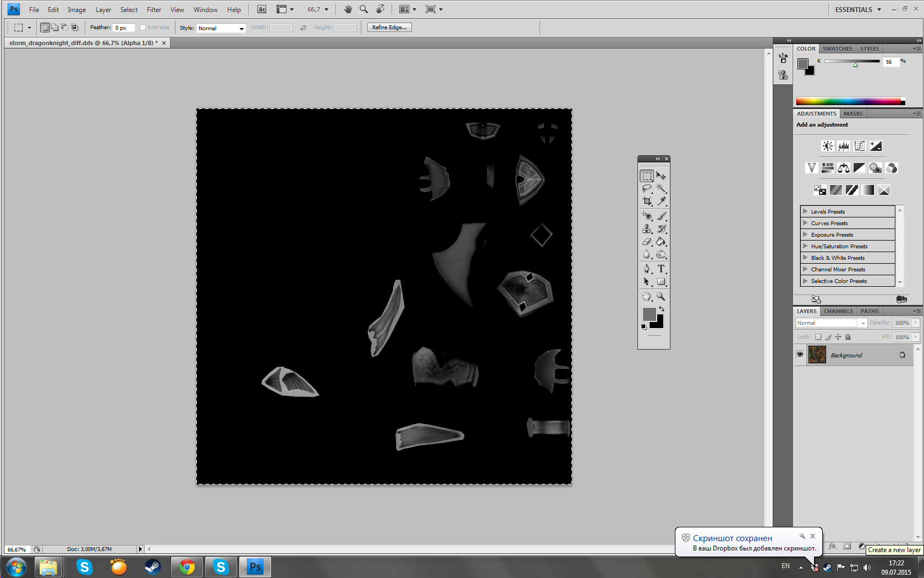Screen dimensions: 924x578
Task: Hide the Background layer with eye icon
Action: (x=800, y=355)
